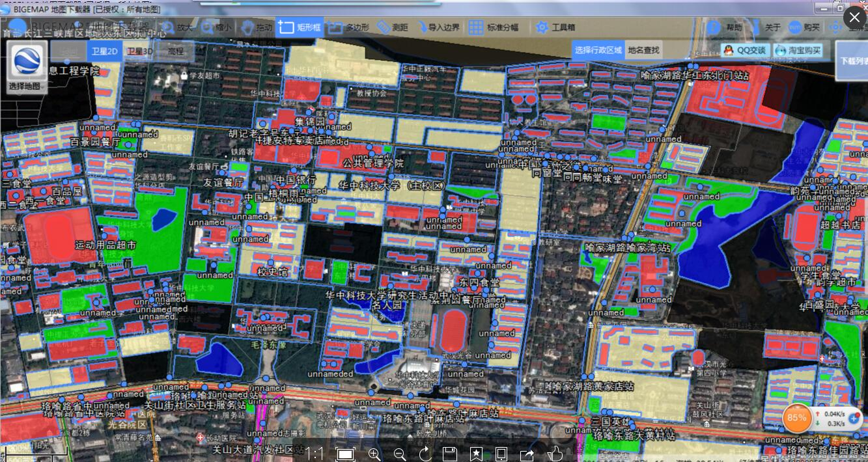
Task: Open the 选择地图 map source selector
Action: [27, 67]
